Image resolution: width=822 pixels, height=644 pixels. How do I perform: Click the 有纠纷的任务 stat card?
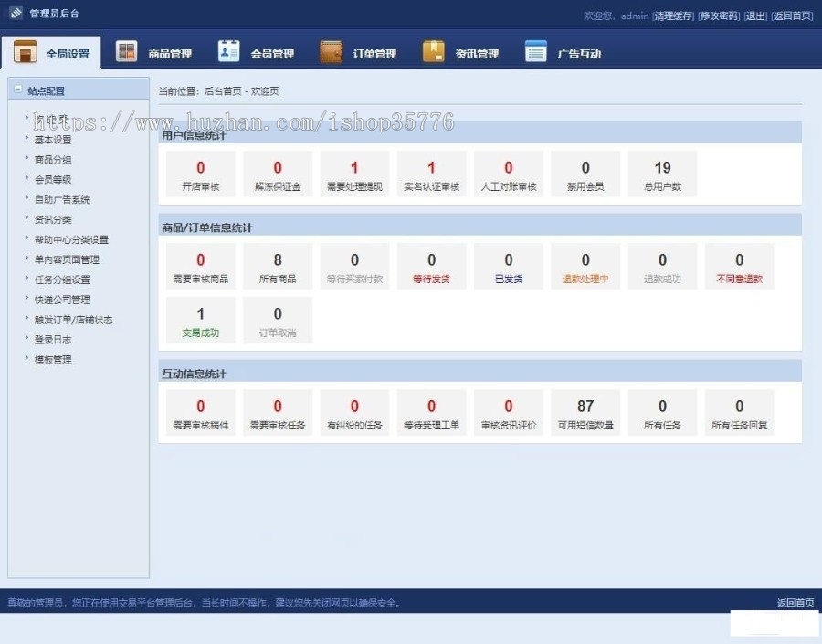point(355,413)
